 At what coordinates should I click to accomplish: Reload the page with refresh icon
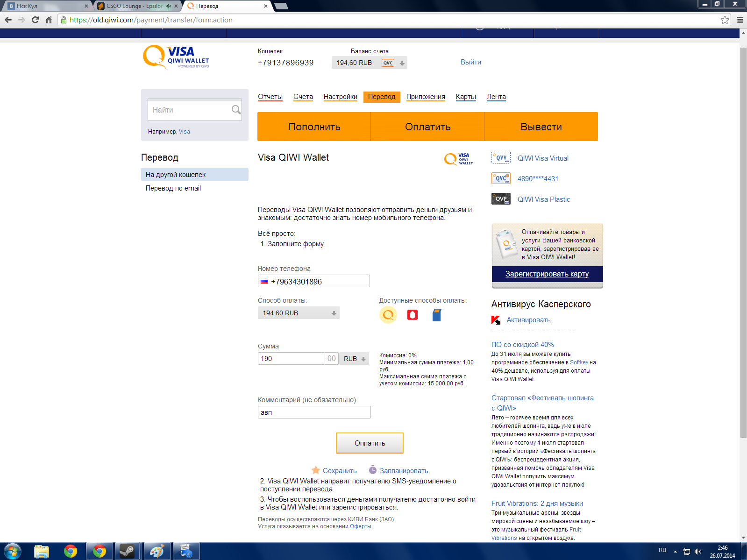35,20
